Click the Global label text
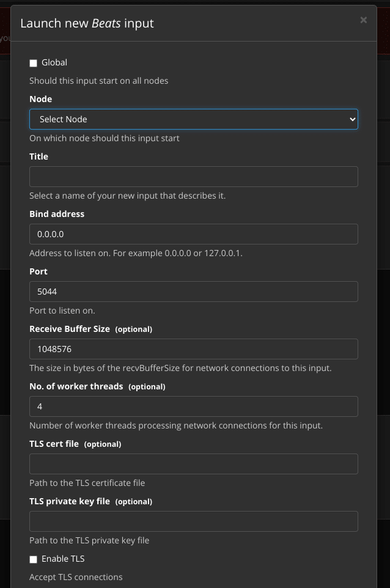The height and width of the screenshot is (588, 390). click(x=54, y=62)
